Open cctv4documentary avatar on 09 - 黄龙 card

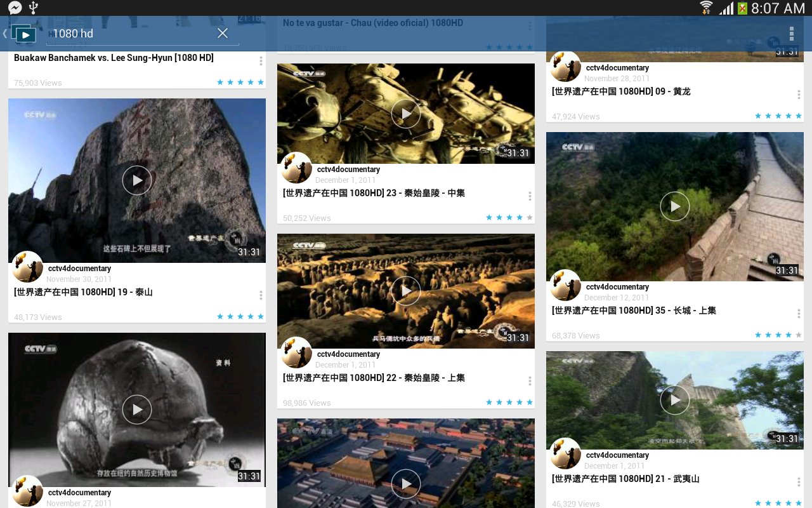coord(565,66)
